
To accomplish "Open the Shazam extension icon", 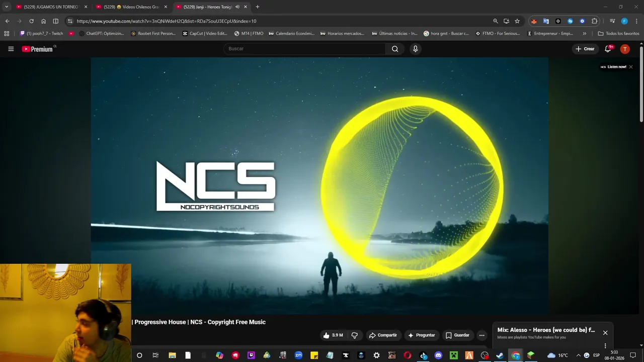I will click(570, 21).
